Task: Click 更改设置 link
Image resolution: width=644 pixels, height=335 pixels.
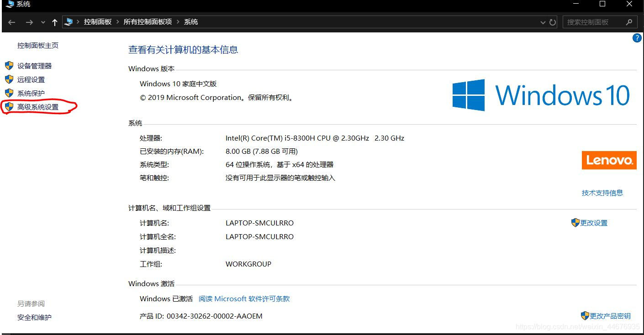Action: click(594, 223)
